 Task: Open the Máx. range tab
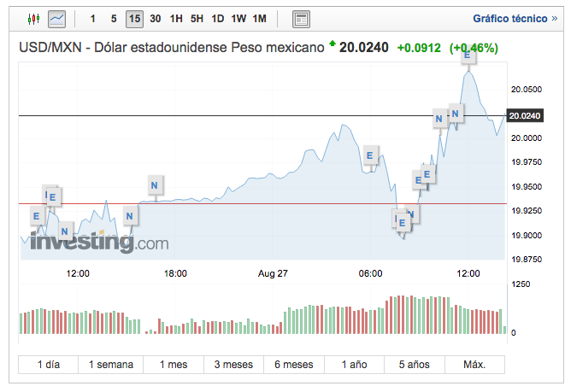point(474,365)
